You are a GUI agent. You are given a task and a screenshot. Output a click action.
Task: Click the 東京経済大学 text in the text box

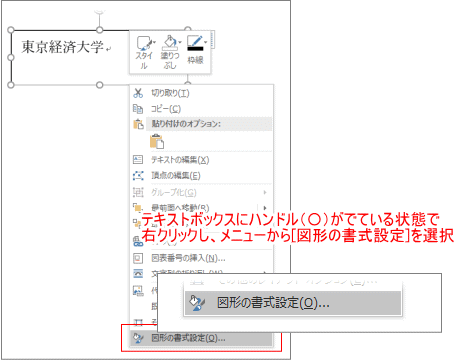coord(63,47)
